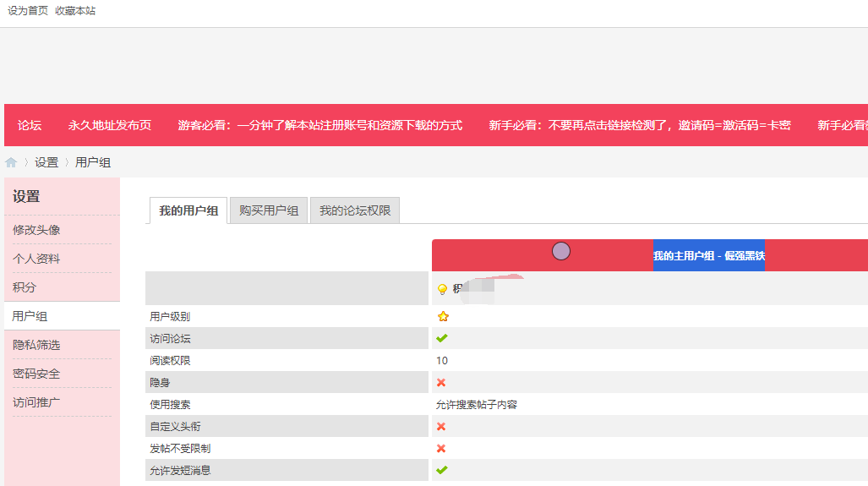Click the green checkmark for 允许发短消息

click(x=442, y=470)
